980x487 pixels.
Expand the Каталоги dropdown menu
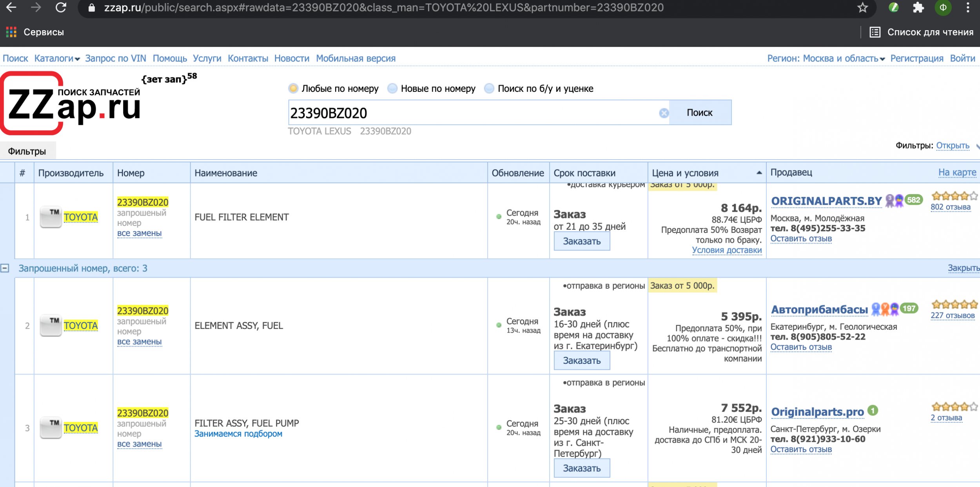[57, 58]
